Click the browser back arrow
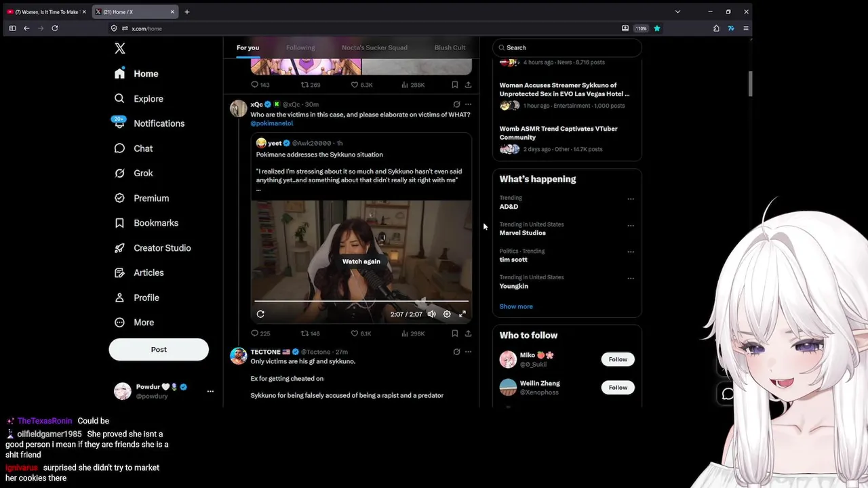 tap(26, 28)
